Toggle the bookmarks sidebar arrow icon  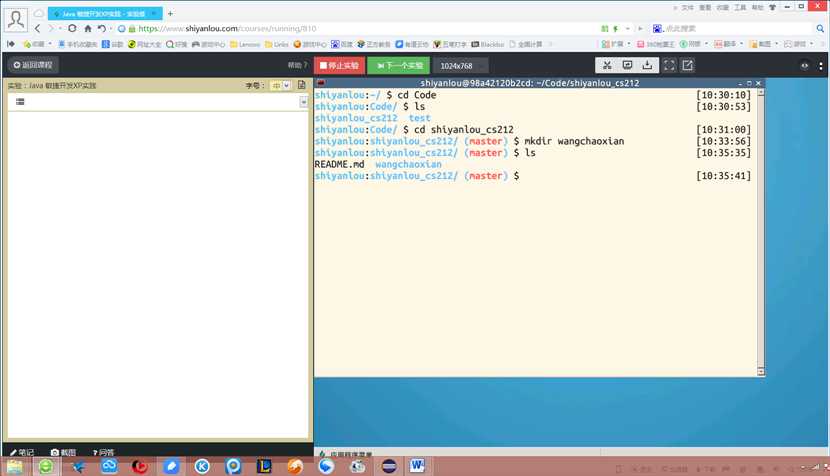(11, 44)
